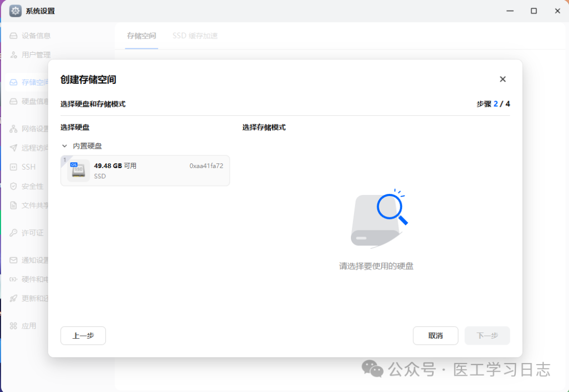
Task: Minimize the 系统设置 window
Action: point(510,11)
